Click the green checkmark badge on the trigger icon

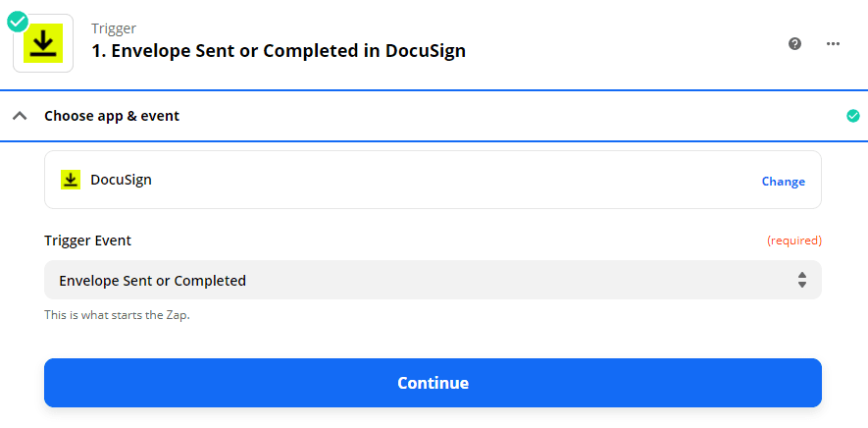point(18,19)
